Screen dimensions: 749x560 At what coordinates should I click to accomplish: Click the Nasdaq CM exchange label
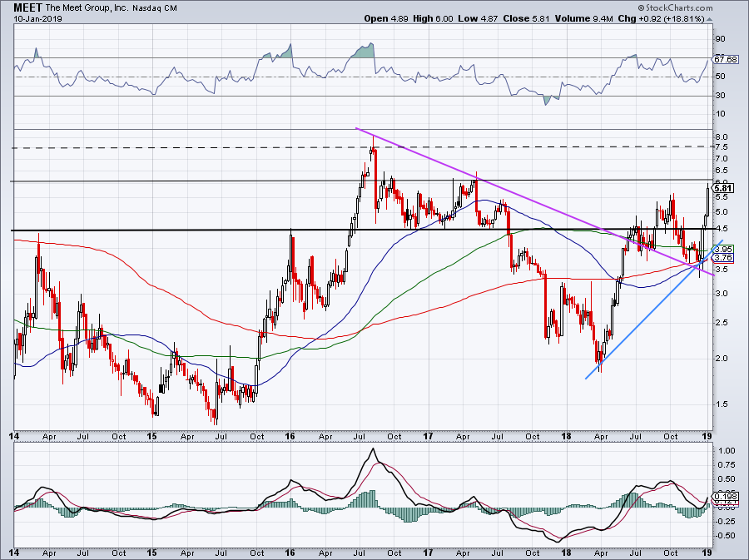(154, 8)
